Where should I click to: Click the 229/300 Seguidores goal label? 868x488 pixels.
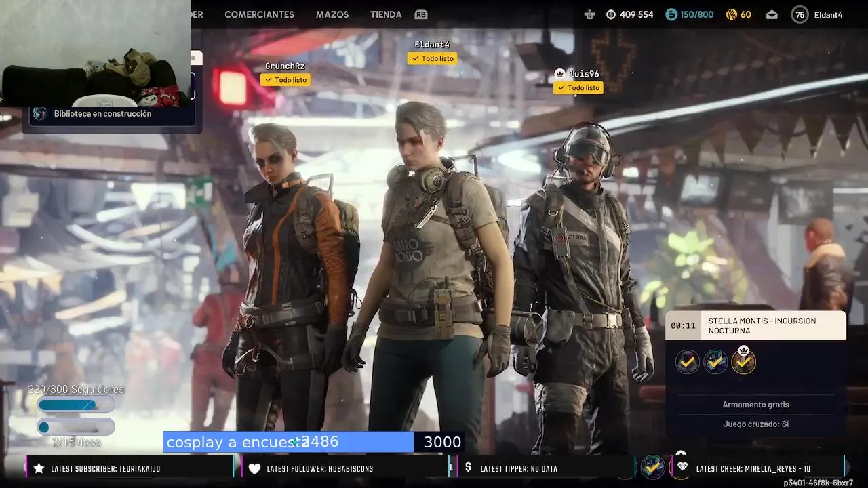[76, 390]
